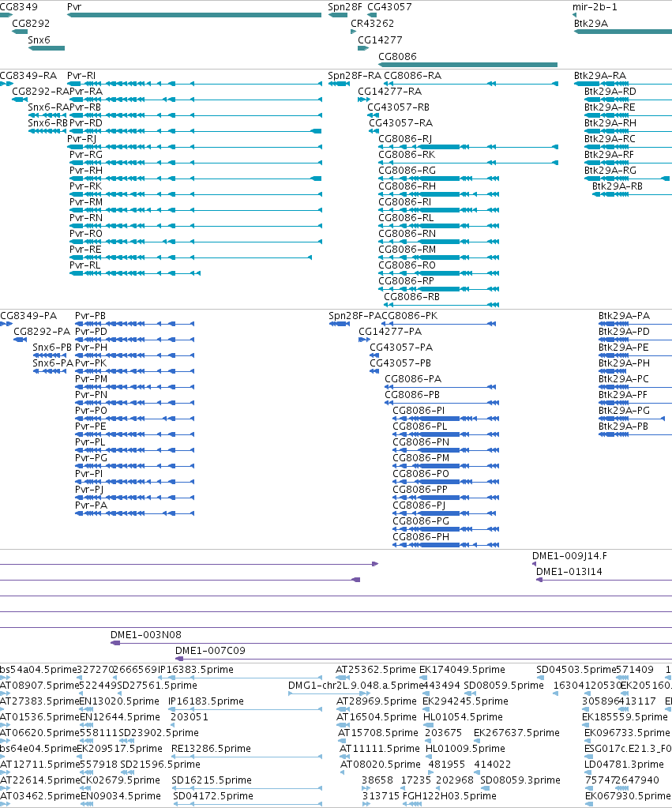Screen dimensions: 672x808
Task: Select the CG8086-RG transcript label
Action: (407, 171)
